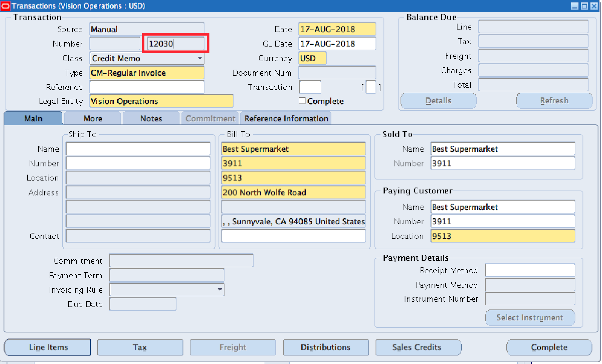The width and height of the screenshot is (602, 364).
Task: Select the GL Date field showing 17-AUG-2018
Action: tap(337, 43)
